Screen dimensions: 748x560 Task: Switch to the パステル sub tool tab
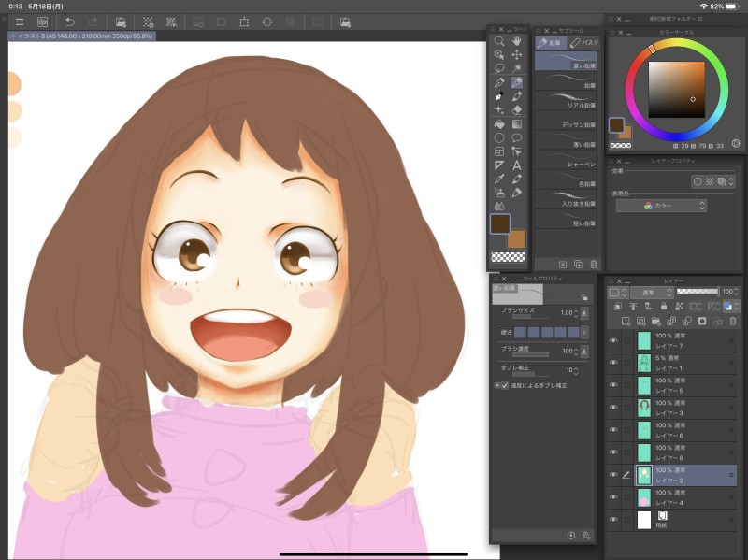(584, 43)
